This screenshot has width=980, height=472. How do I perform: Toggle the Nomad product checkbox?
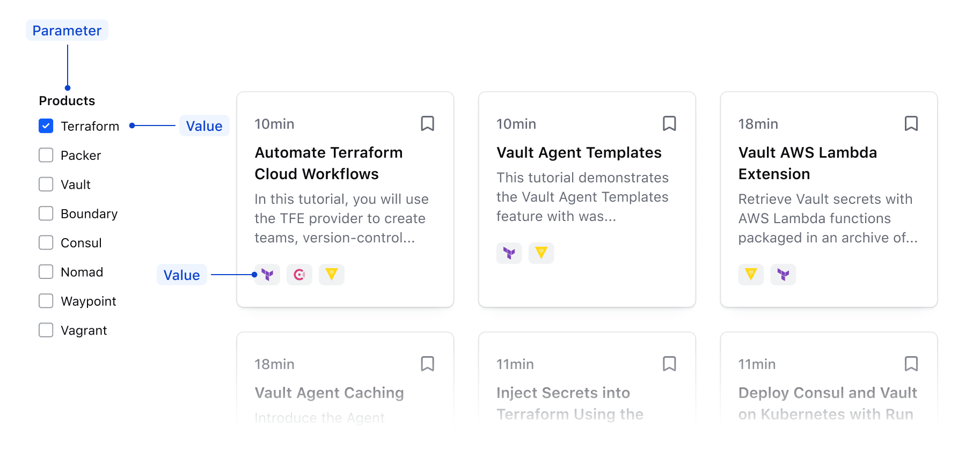pyautogui.click(x=46, y=272)
